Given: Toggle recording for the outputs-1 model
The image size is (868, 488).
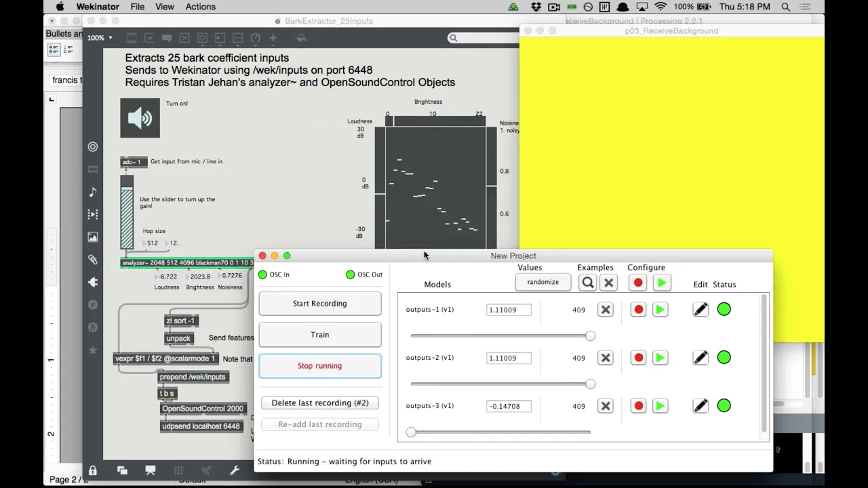Looking at the screenshot, I should [638, 310].
